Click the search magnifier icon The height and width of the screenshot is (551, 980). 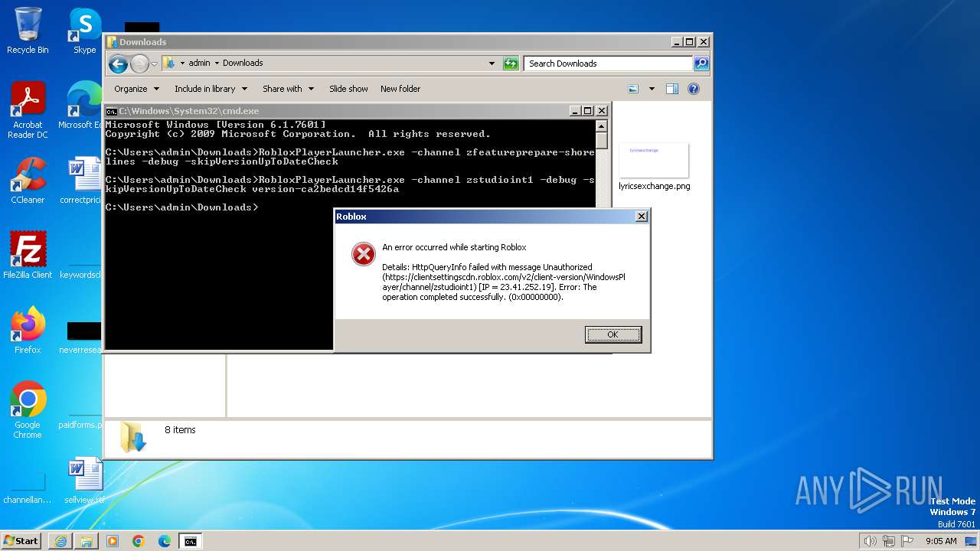tap(701, 64)
